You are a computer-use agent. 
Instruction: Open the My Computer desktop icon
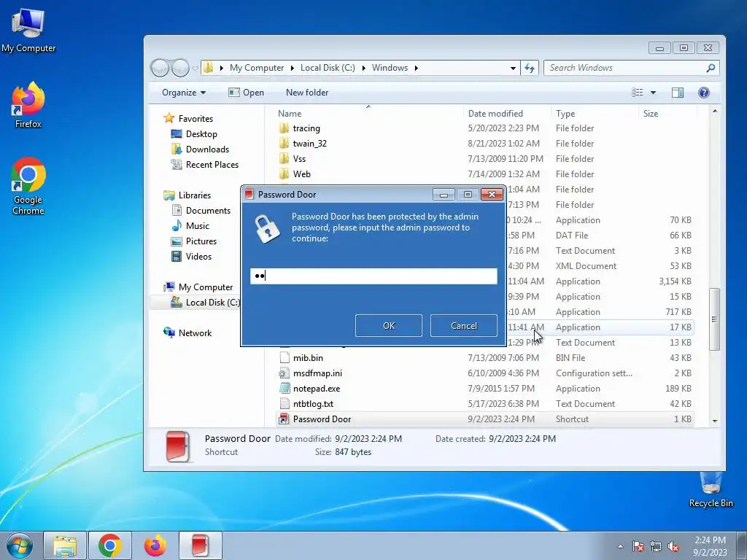click(28, 30)
